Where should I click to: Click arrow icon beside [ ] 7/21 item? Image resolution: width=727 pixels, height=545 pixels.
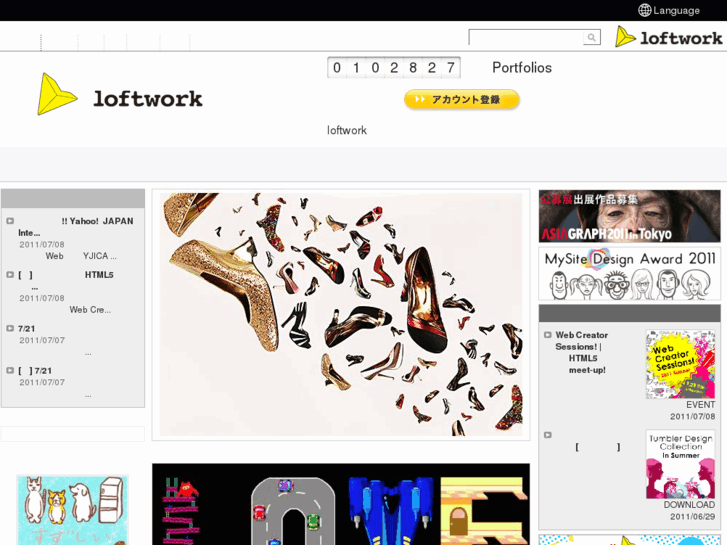(x=10, y=371)
